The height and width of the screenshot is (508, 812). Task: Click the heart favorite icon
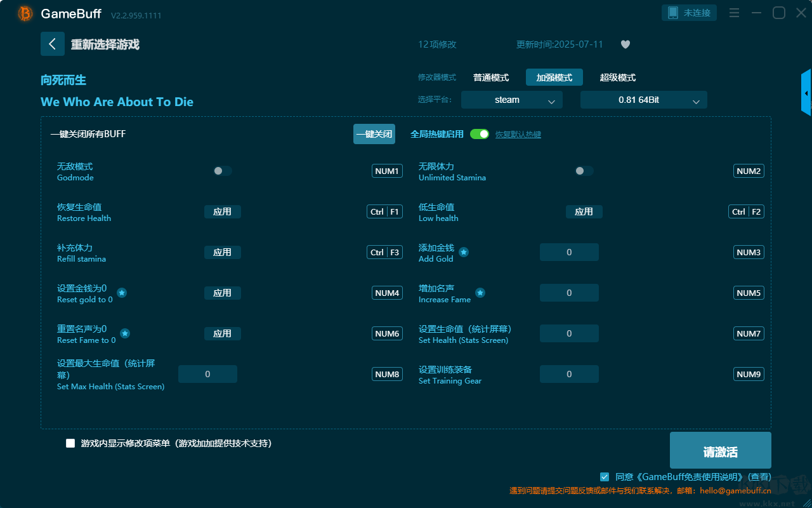click(625, 44)
